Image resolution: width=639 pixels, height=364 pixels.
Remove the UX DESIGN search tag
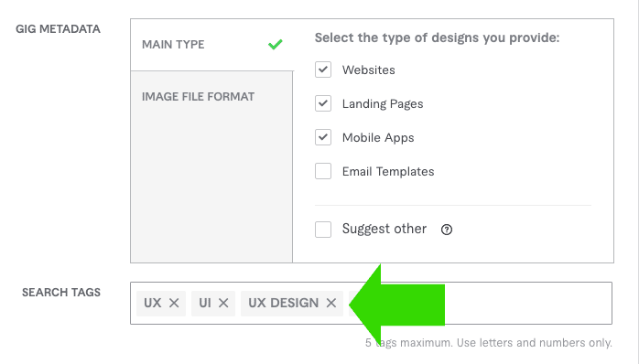[331, 303]
